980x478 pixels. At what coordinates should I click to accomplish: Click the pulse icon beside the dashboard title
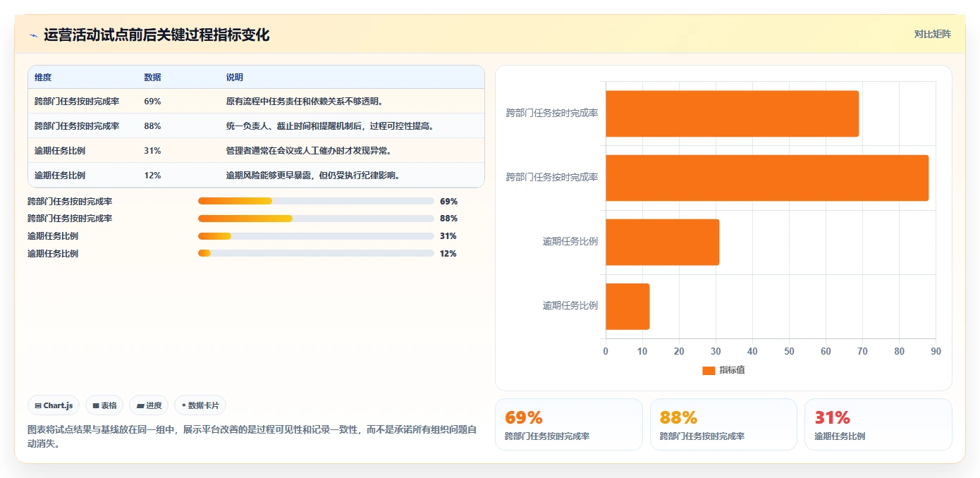point(33,35)
